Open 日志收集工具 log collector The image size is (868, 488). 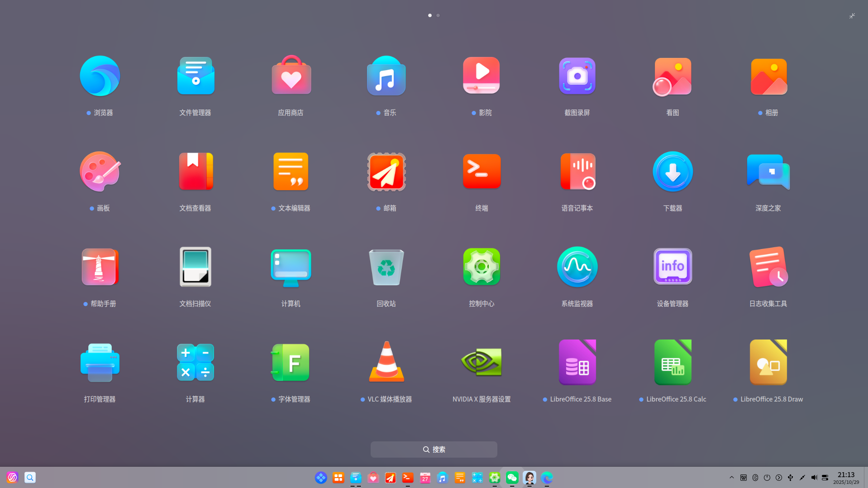tap(768, 267)
